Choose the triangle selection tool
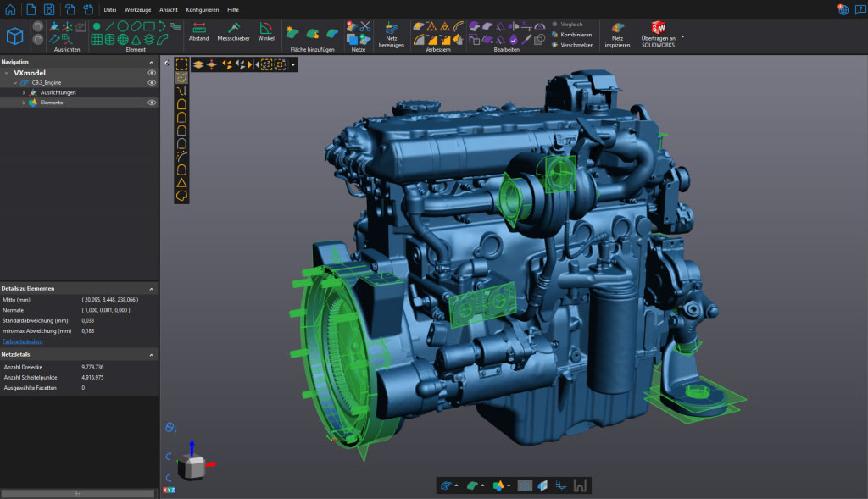The width and height of the screenshot is (868, 499). pos(181,182)
